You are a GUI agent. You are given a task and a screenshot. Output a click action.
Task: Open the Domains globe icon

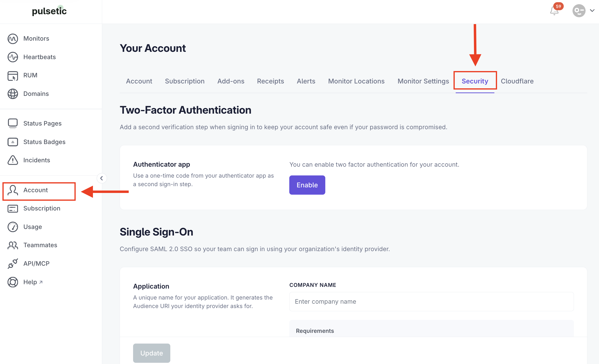click(13, 94)
